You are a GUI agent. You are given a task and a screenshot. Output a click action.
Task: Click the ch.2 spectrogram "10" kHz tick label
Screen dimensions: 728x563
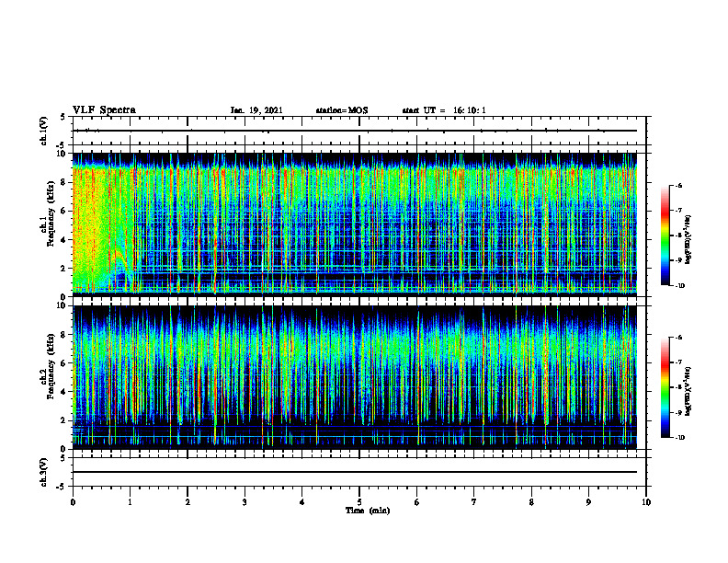point(63,305)
